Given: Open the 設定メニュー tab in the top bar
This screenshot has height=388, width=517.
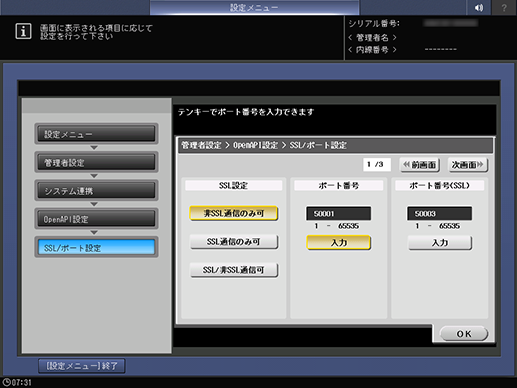Looking at the screenshot, I should pos(254,7).
